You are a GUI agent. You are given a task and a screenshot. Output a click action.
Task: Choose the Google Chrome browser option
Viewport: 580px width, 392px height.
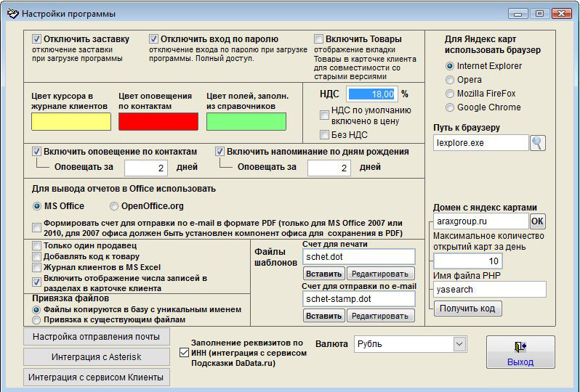449,107
